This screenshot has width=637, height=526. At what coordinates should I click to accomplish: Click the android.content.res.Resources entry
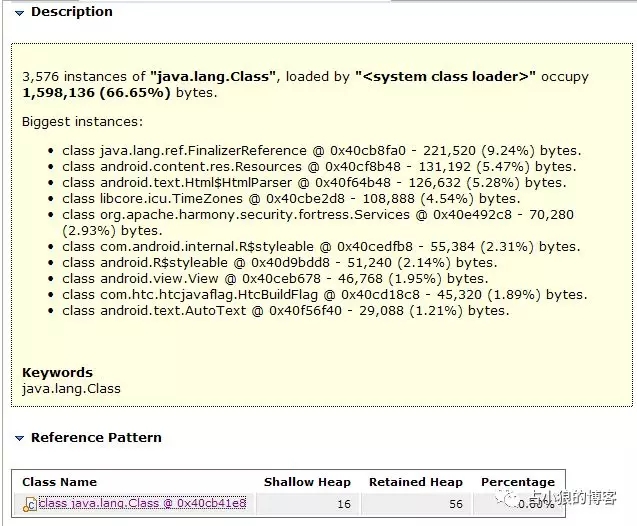(x=319, y=167)
